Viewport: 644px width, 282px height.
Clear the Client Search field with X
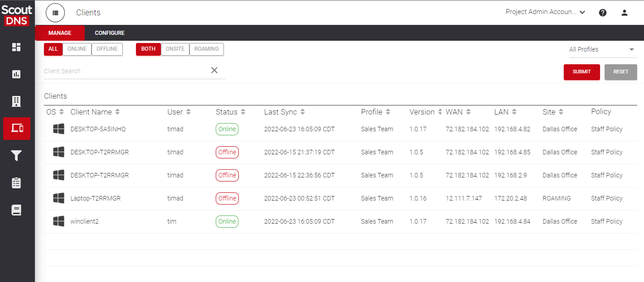[x=214, y=70]
